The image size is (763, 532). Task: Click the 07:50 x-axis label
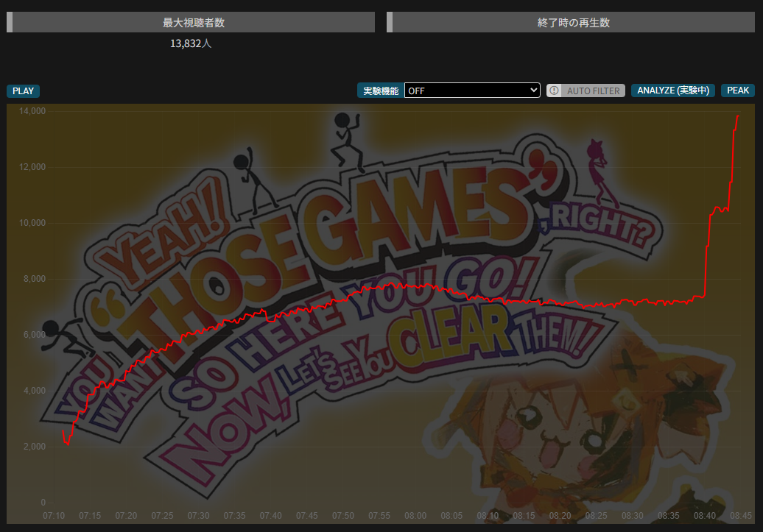pyautogui.click(x=343, y=516)
